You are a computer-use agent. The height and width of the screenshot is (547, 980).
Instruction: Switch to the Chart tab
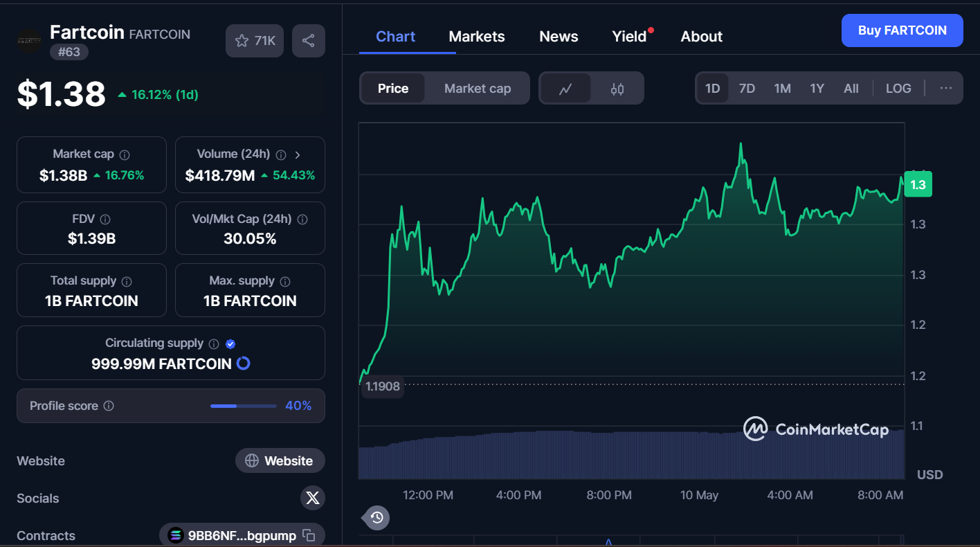pos(395,37)
